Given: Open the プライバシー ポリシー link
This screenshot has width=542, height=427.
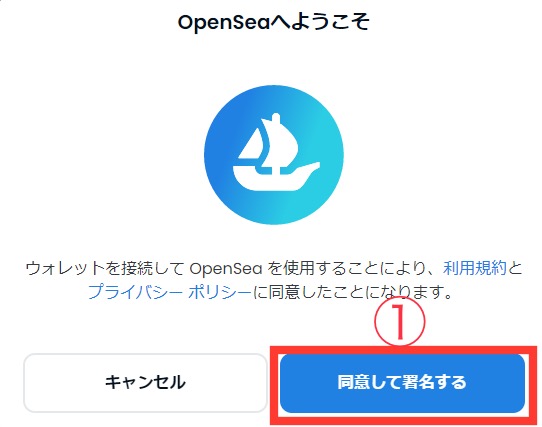Looking at the screenshot, I should tap(170, 292).
